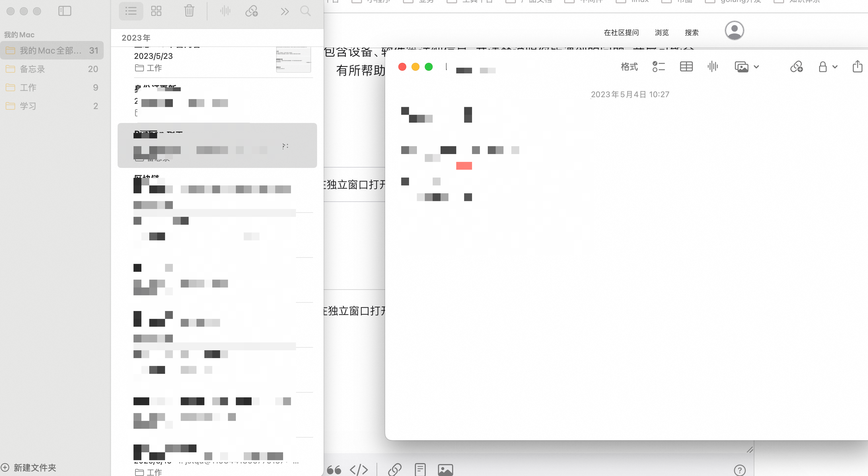
Task: Open the 浏览 menu item
Action: [x=662, y=33]
